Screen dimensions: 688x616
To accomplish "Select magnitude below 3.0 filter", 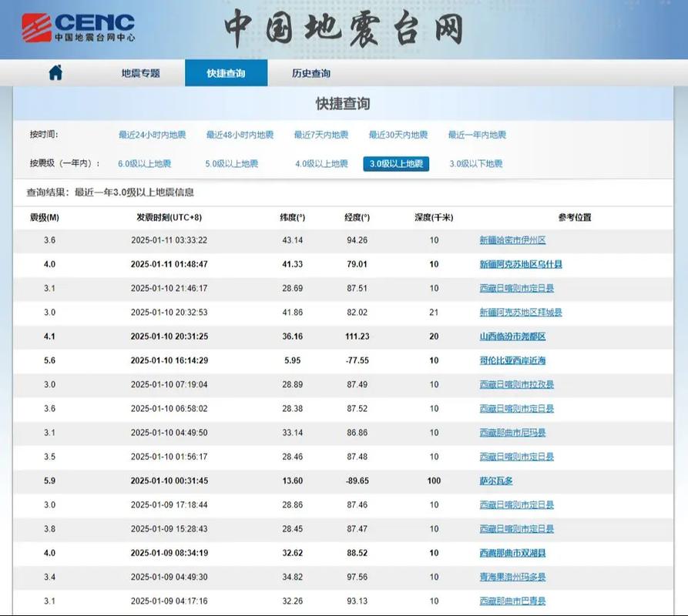I will [475, 163].
